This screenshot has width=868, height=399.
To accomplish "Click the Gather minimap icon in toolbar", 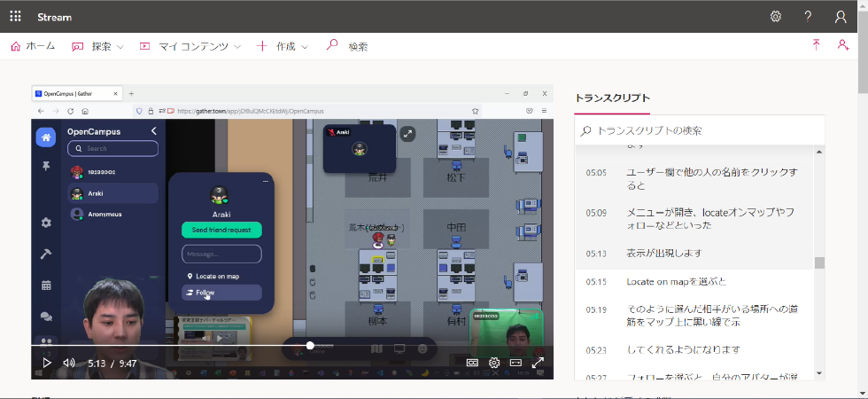I will click(376, 348).
